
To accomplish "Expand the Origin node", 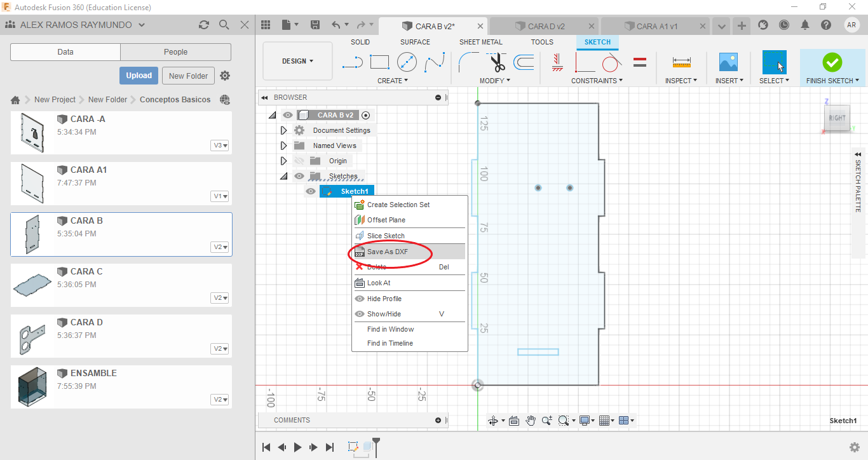I will pos(283,161).
